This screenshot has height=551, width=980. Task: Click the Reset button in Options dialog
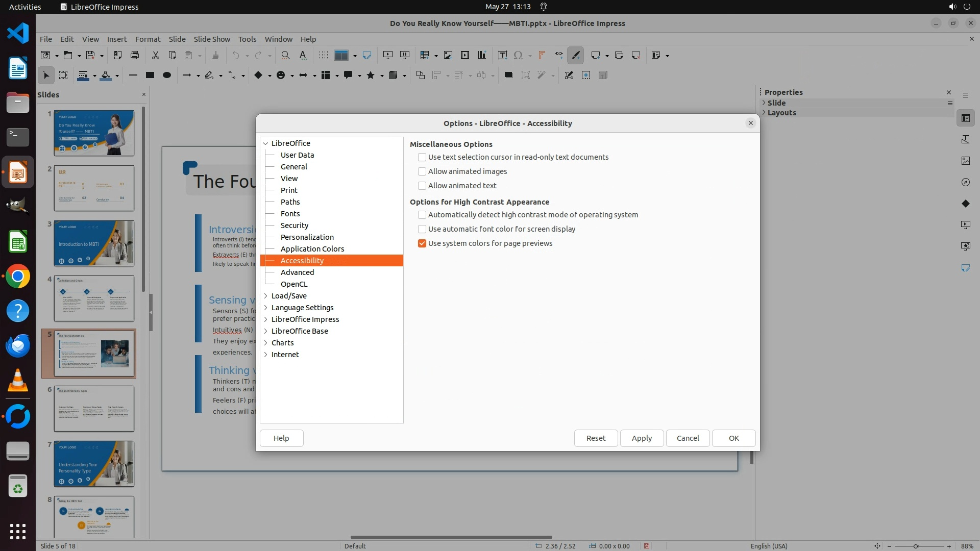(596, 438)
